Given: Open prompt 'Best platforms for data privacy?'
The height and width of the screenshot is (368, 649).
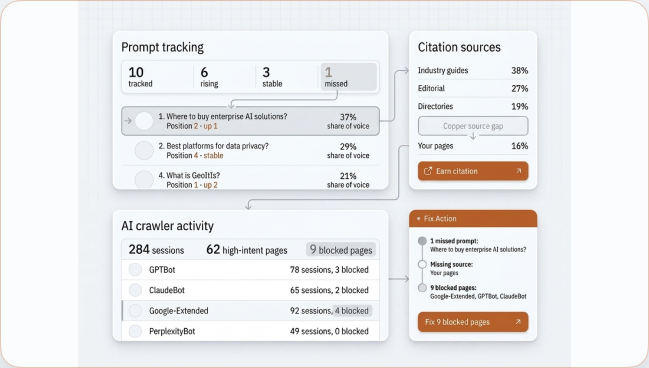Looking at the screenshot, I should tap(250, 151).
